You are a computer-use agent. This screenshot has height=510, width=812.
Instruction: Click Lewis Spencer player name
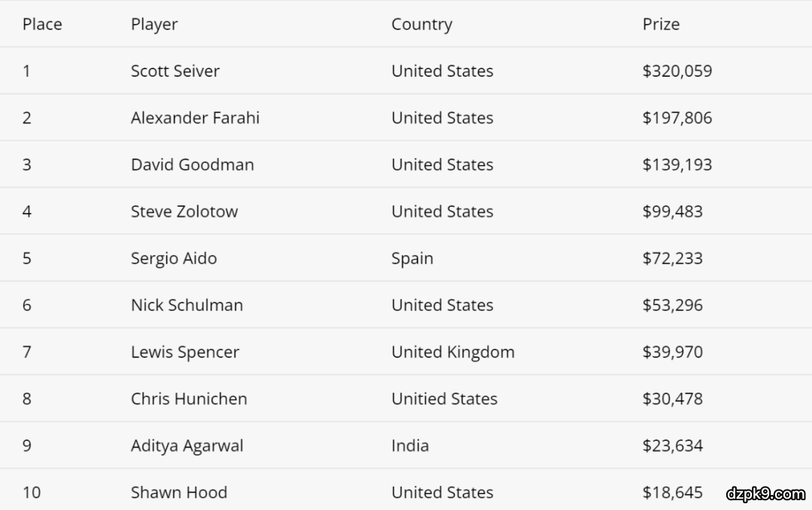pyautogui.click(x=185, y=352)
